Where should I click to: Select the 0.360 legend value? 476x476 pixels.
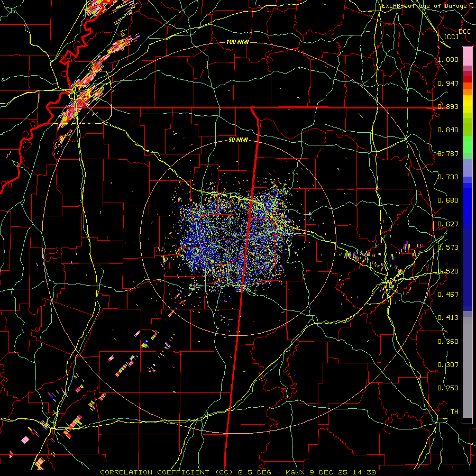point(448,342)
